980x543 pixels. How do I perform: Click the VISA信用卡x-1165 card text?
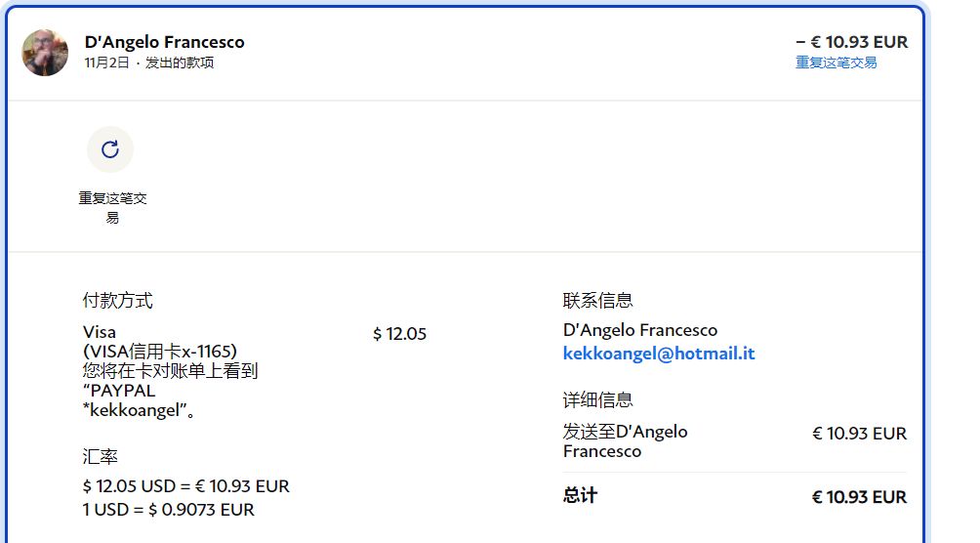pos(160,352)
